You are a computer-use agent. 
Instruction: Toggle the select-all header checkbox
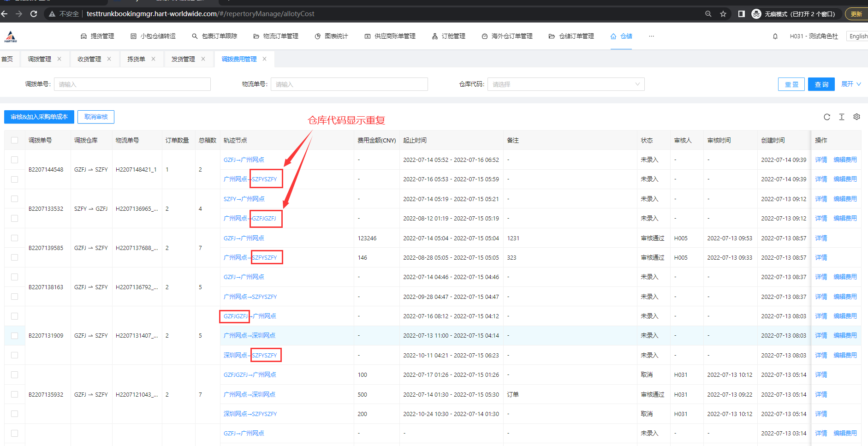(15, 140)
